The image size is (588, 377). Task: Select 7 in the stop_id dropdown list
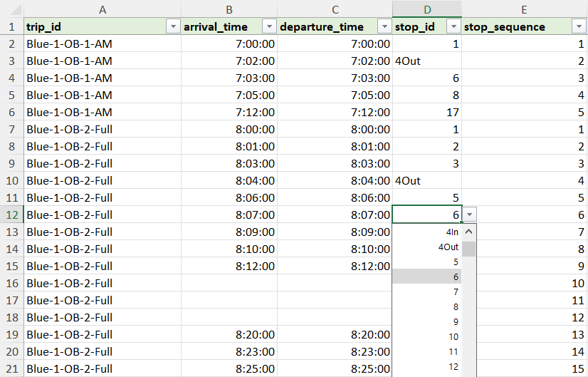pyautogui.click(x=427, y=291)
